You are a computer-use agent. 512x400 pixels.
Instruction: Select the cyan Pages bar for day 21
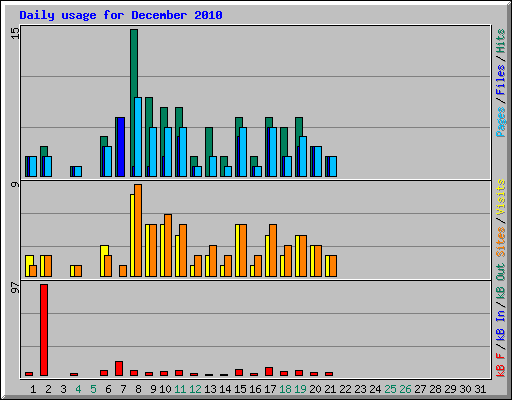pos(333,166)
